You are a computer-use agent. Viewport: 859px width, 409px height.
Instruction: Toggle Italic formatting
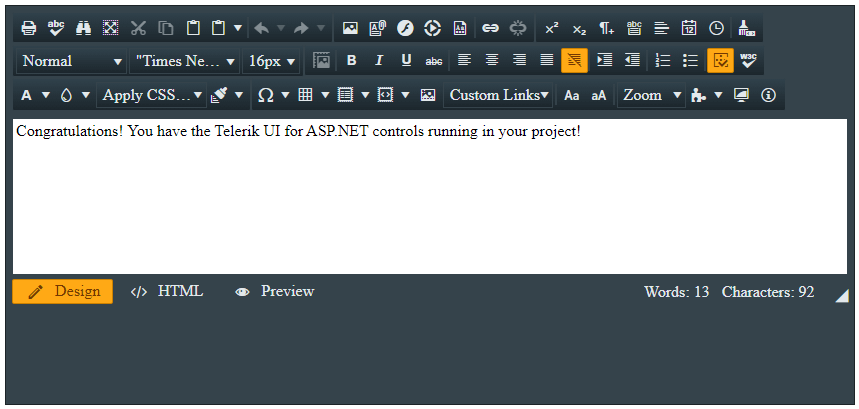[379, 61]
